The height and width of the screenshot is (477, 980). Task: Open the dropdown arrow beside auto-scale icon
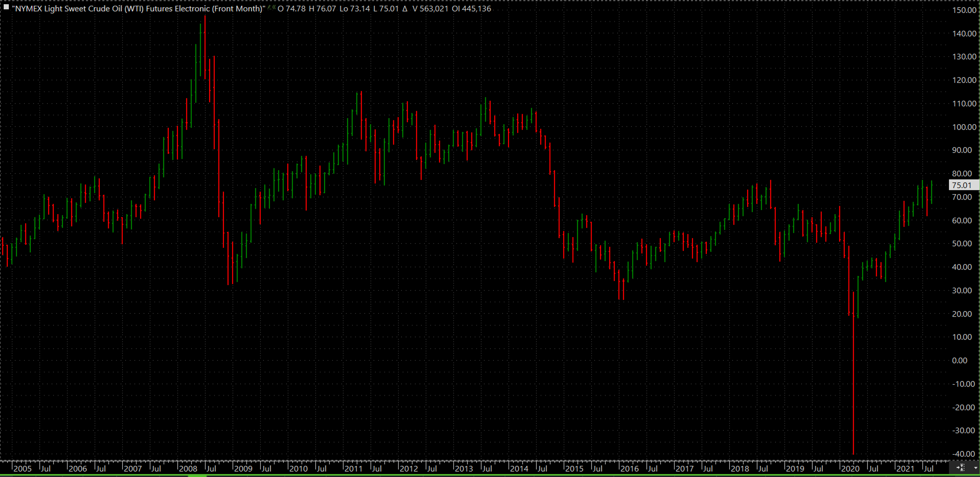tap(975, 468)
